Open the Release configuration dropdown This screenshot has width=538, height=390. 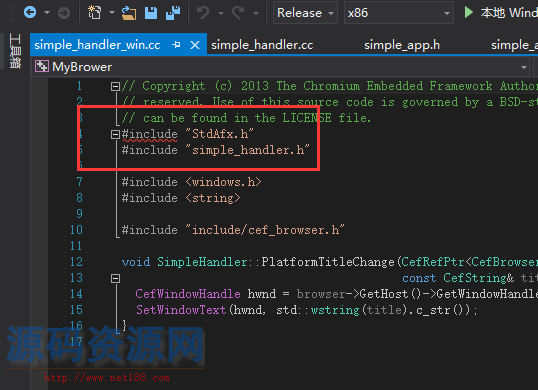[x=305, y=13]
